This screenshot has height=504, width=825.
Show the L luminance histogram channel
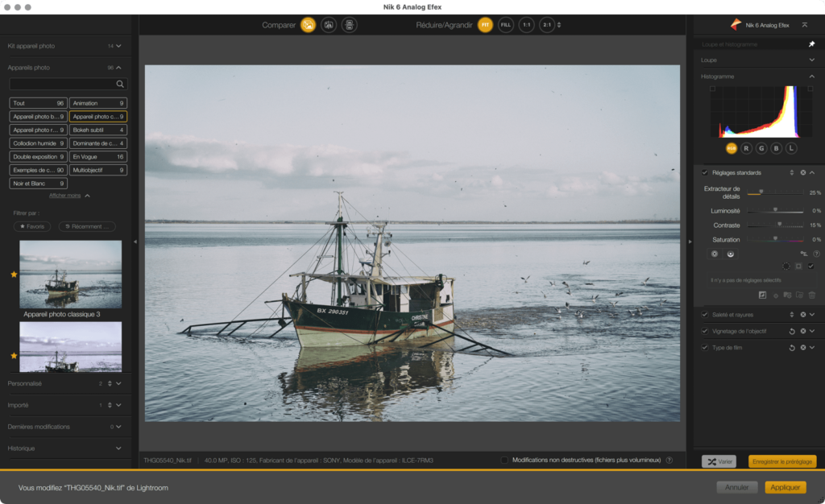(791, 148)
